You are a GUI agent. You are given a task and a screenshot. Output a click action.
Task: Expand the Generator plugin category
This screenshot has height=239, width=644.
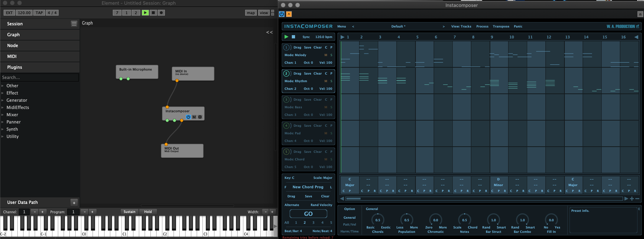[x=3, y=100]
